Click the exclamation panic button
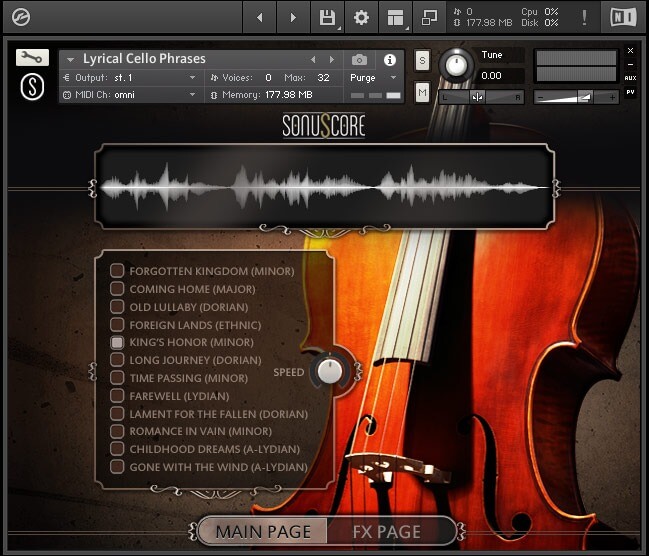 pos(585,17)
